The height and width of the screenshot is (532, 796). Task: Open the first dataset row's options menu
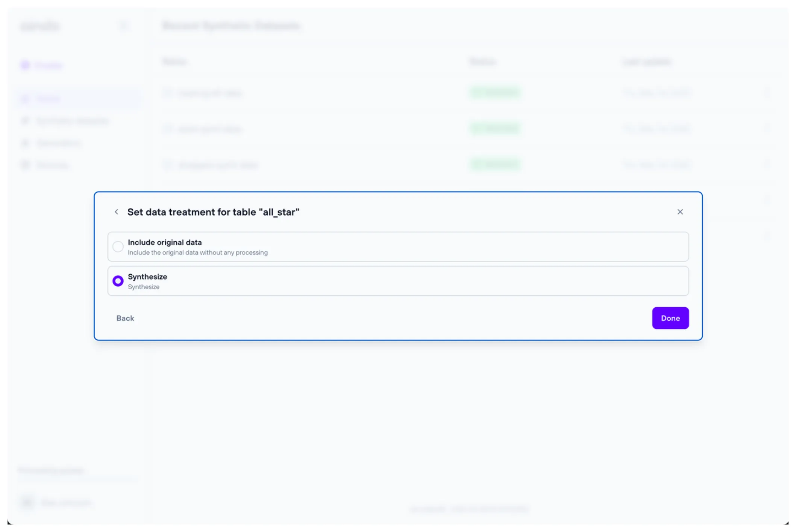click(x=767, y=93)
